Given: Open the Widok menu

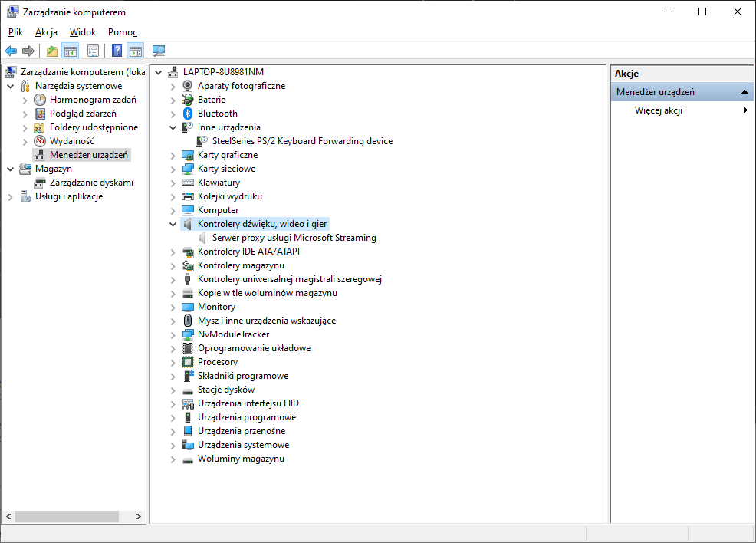Looking at the screenshot, I should (x=83, y=31).
